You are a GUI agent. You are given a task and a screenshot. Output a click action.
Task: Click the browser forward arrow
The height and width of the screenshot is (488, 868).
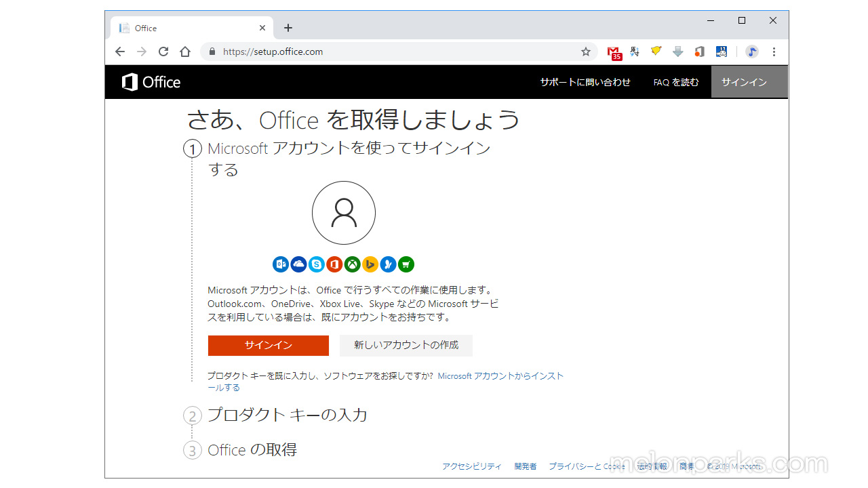point(142,52)
